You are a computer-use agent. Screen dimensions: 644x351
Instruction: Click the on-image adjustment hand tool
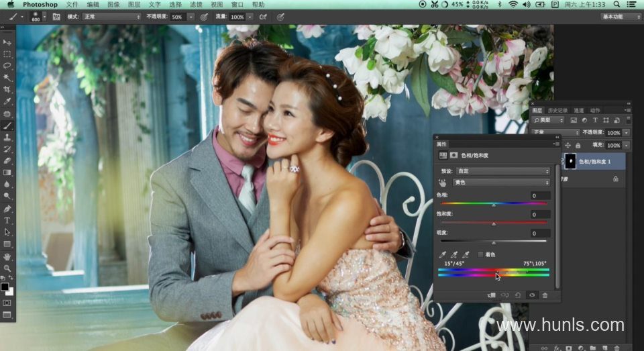tap(442, 183)
